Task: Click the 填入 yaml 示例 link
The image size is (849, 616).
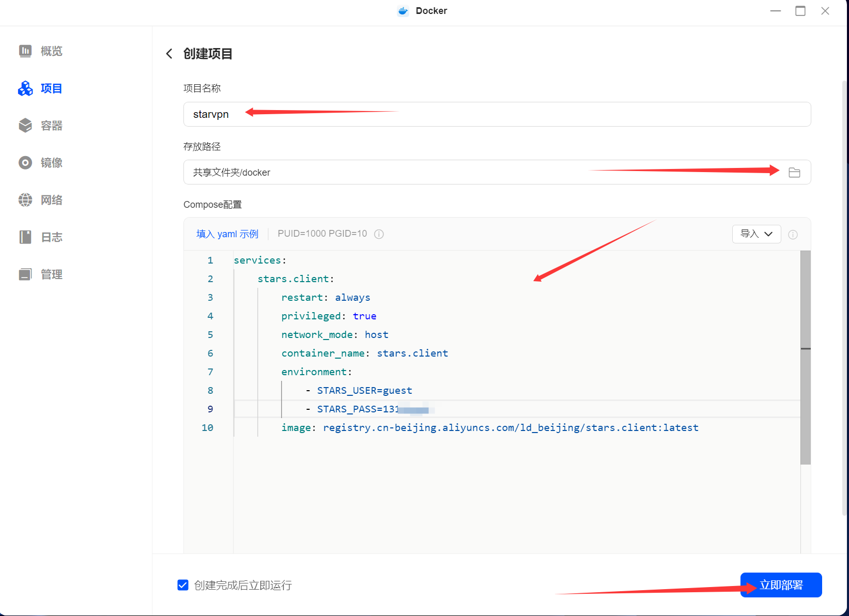Action: pos(227,234)
